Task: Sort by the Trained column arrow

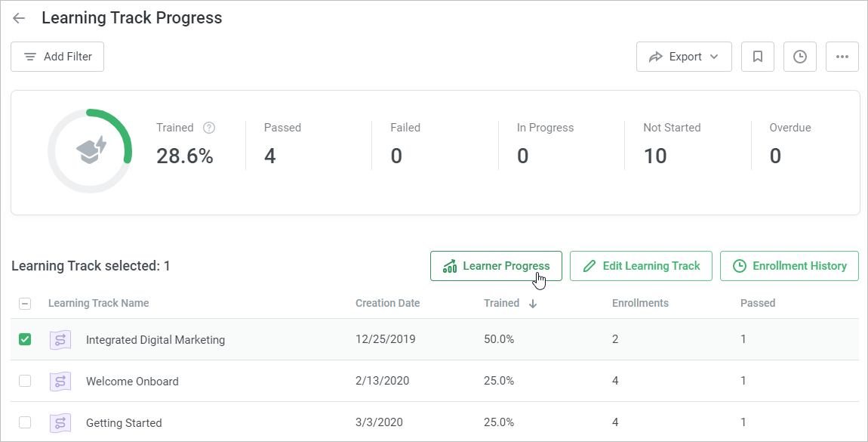Action: pyautogui.click(x=533, y=304)
